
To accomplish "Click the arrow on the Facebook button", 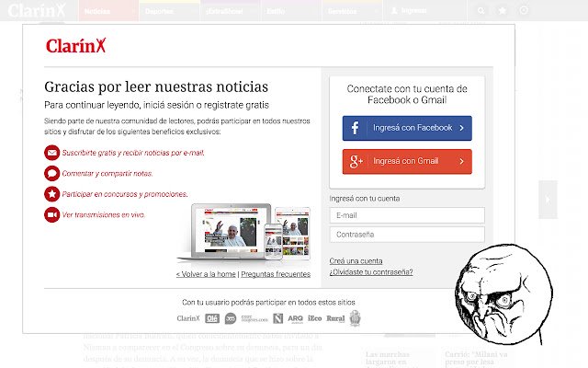I will pos(461,128).
